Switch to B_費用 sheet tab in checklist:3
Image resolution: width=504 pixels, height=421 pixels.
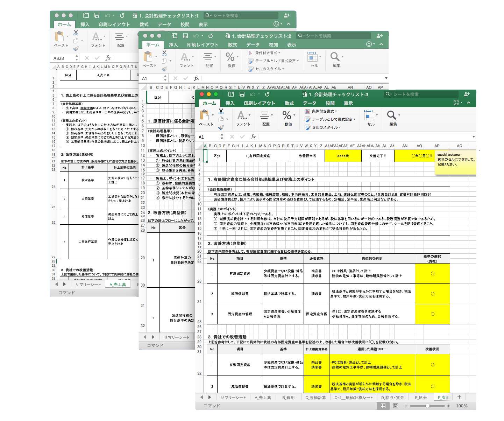coord(288,398)
